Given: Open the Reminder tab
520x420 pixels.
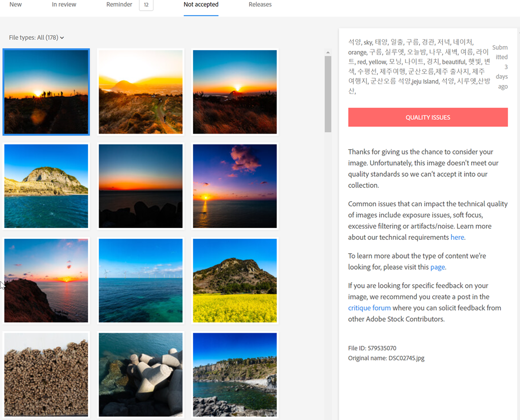Looking at the screenshot, I should tap(119, 5).
